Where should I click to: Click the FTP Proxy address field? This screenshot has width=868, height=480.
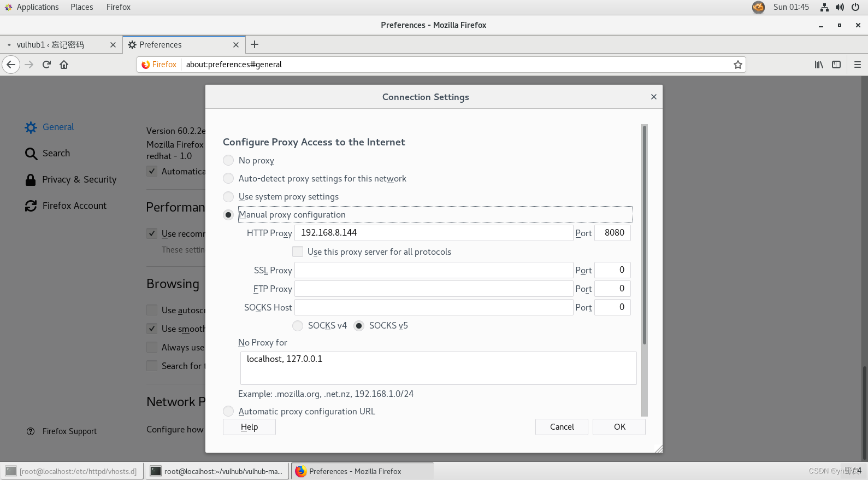coord(434,289)
